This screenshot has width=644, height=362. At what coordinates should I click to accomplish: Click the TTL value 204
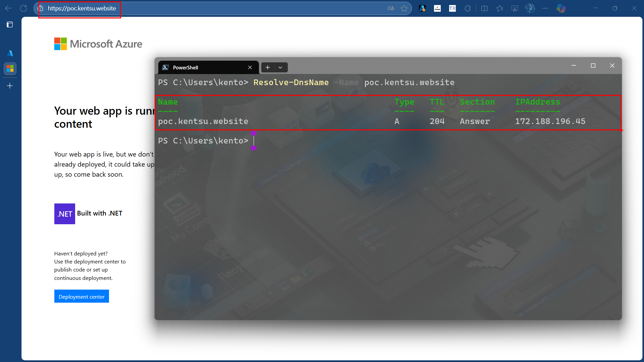point(437,121)
